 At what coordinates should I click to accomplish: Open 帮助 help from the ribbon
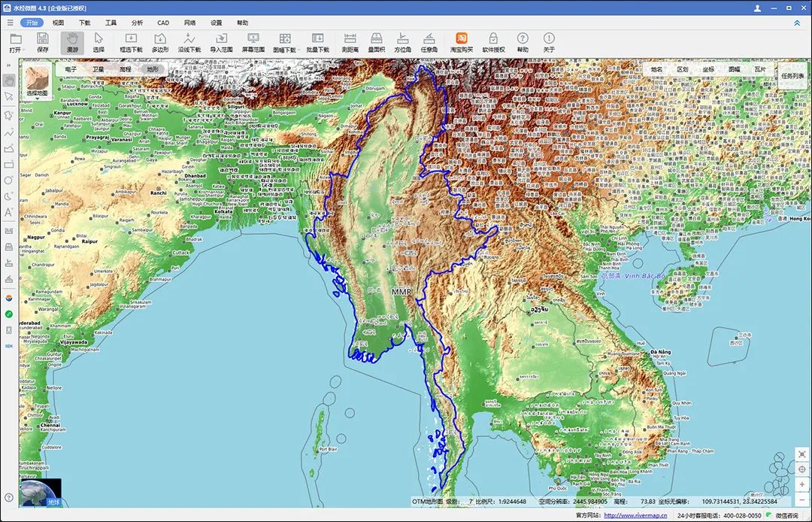(523, 42)
